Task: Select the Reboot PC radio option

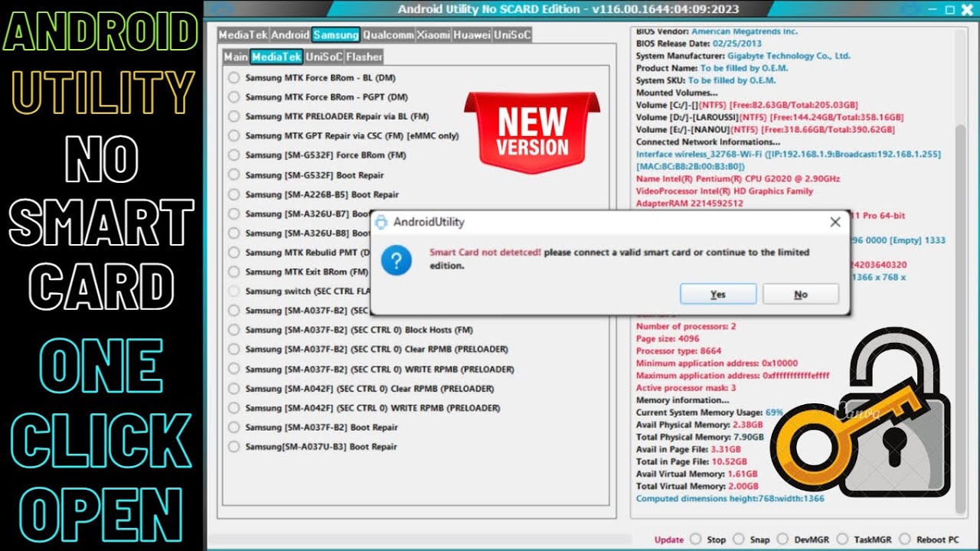Action: (x=904, y=540)
